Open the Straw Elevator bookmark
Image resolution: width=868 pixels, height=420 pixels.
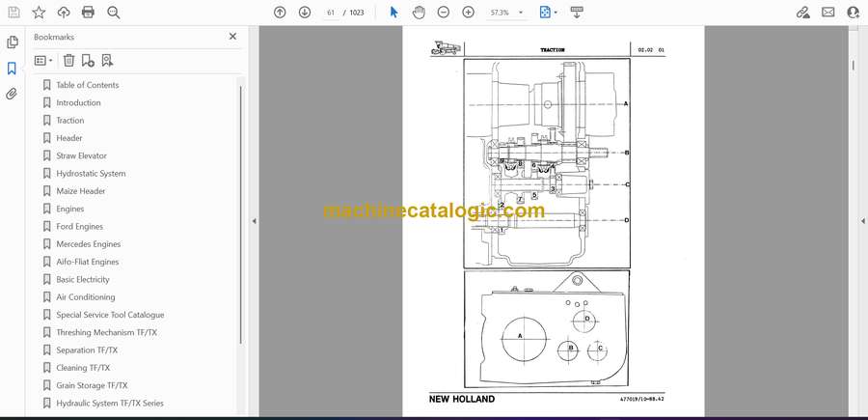81,155
